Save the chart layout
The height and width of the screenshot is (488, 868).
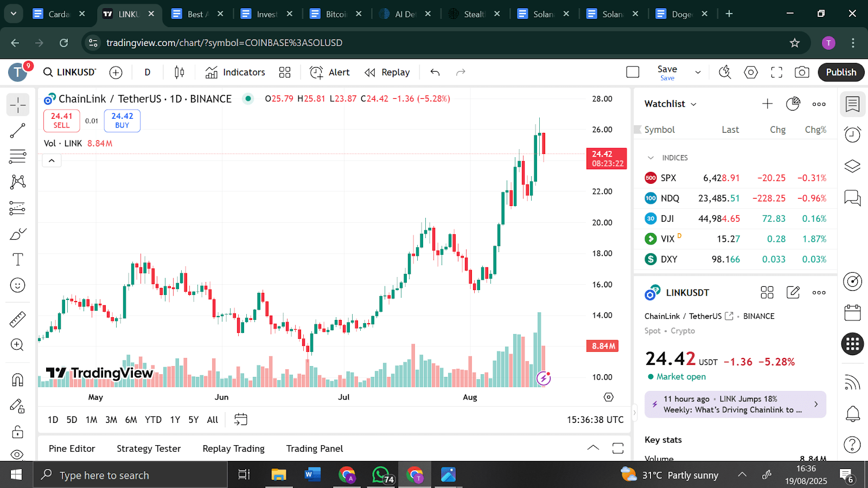click(x=667, y=72)
